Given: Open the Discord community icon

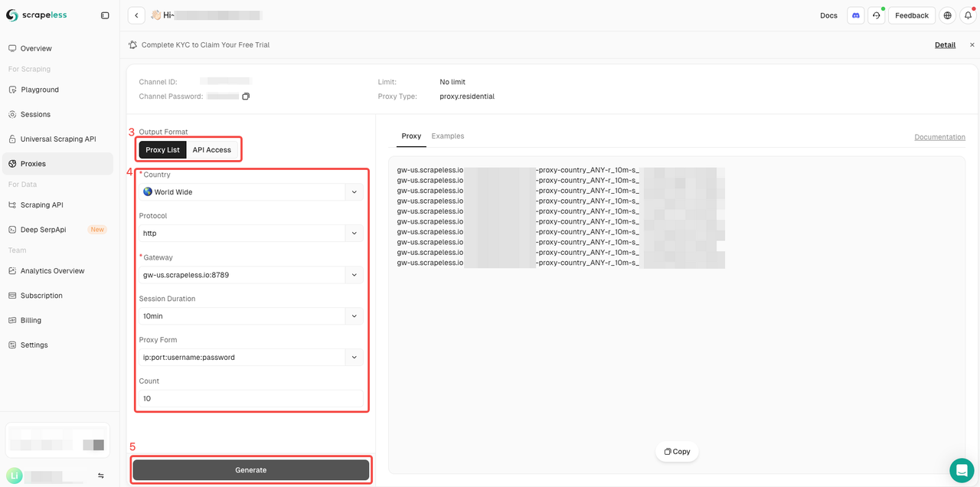Looking at the screenshot, I should coord(855,15).
